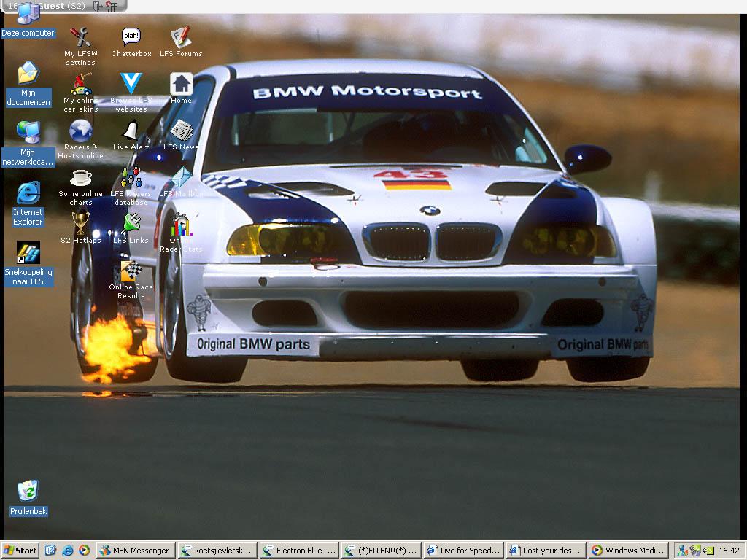Launch Windows Media Player from quick launch
The height and width of the screenshot is (560, 747).
click(x=84, y=551)
